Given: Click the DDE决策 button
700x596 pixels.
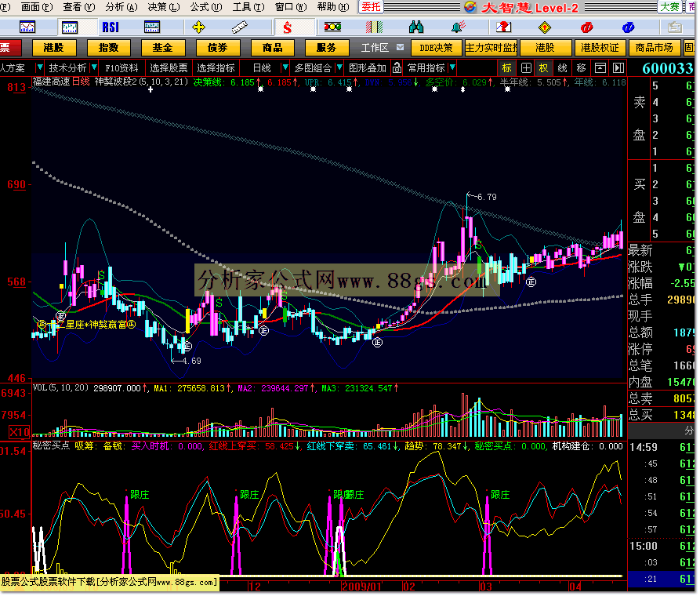Looking at the screenshot, I should (436, 48).
